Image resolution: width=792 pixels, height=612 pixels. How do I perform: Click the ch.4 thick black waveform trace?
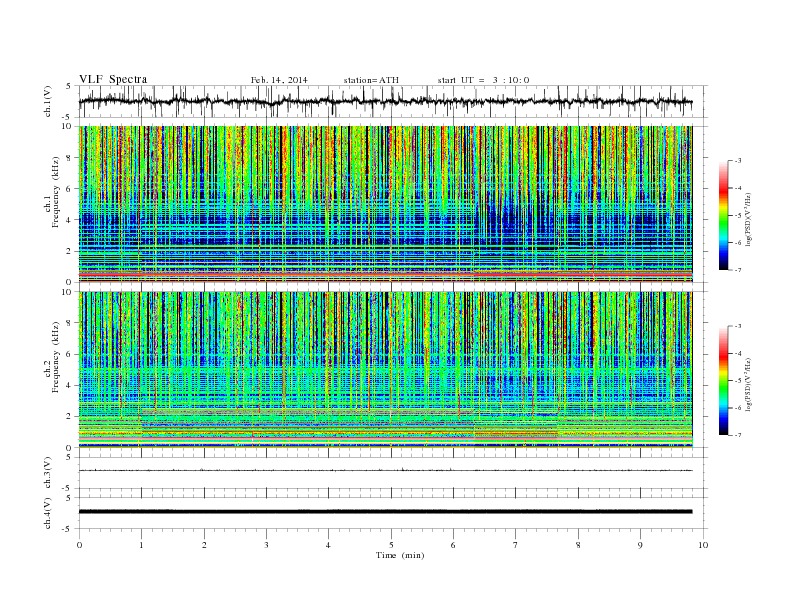tap(385, 512)
